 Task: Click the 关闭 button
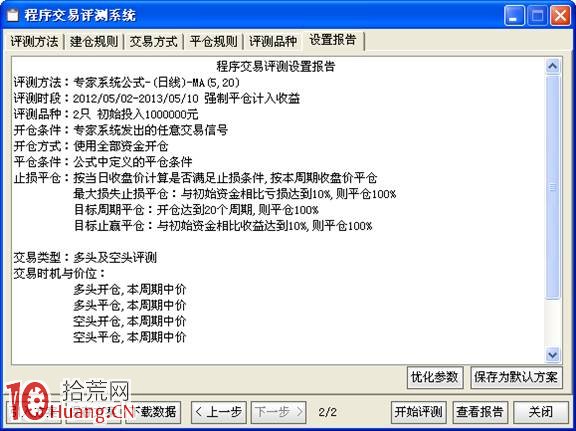click(541, 412)
